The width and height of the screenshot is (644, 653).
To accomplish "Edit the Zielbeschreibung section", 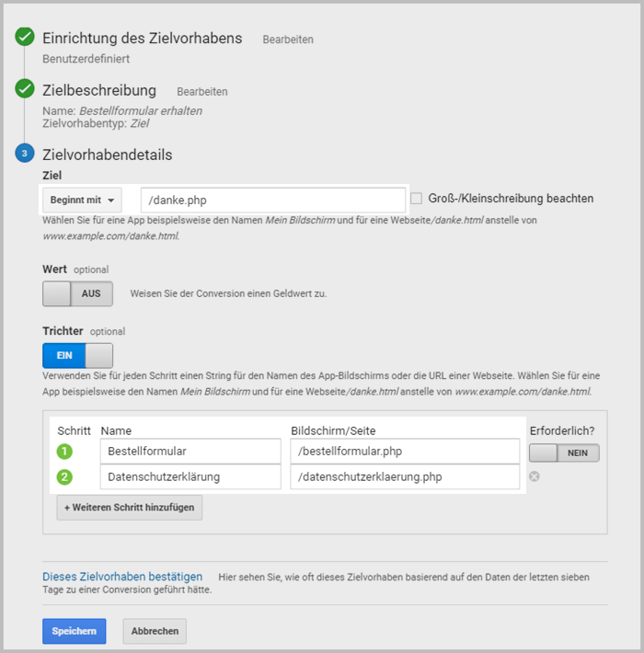I will point(202,92).
